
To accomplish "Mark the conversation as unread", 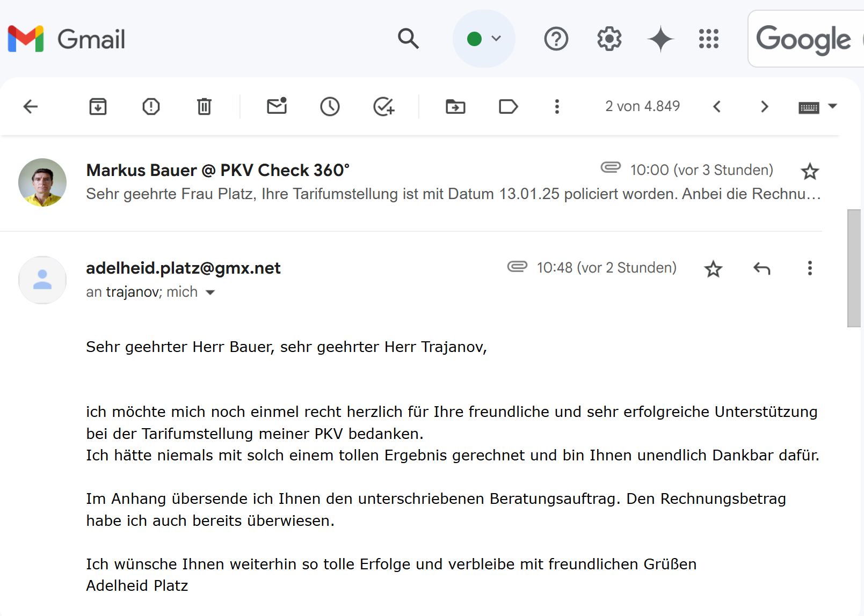I will [x=277, y=106].
